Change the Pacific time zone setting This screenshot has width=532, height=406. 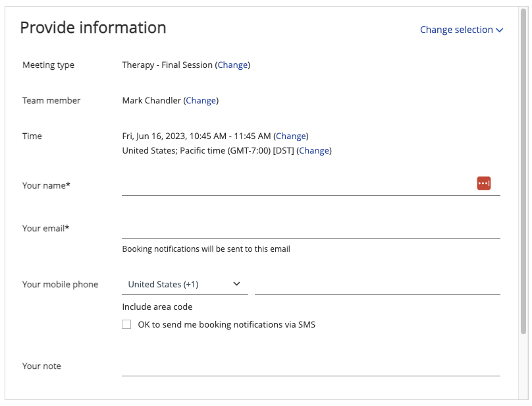click(x=314, y=151)
